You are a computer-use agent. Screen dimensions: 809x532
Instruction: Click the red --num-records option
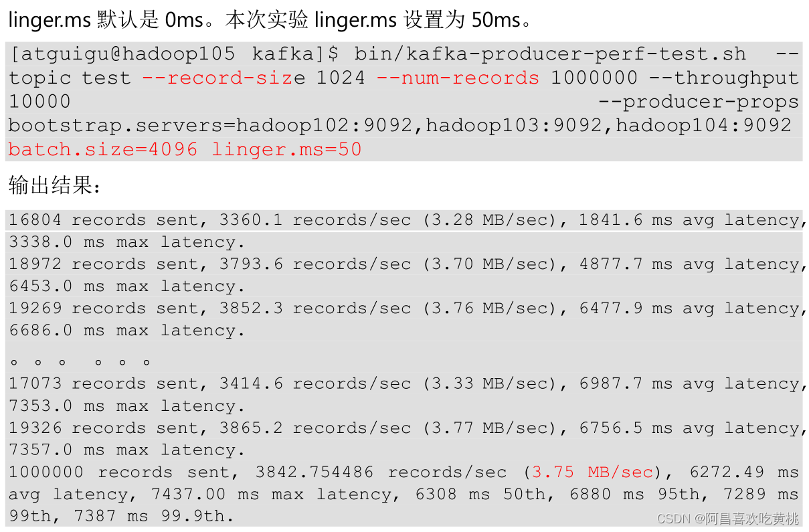458,78
